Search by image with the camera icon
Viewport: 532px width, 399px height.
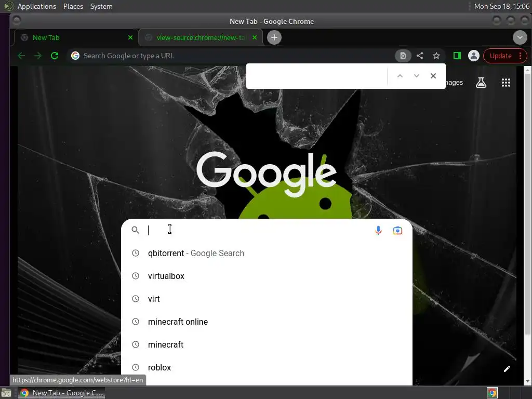397,230
